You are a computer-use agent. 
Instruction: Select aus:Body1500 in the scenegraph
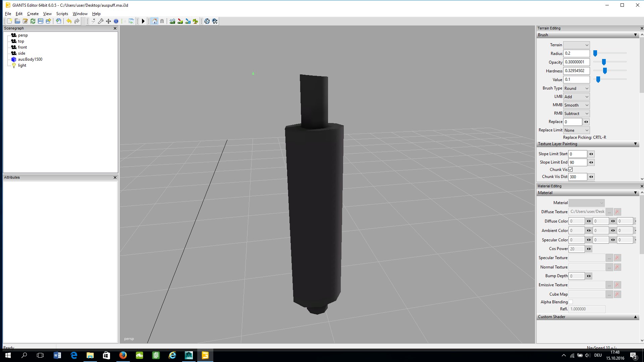30,59
